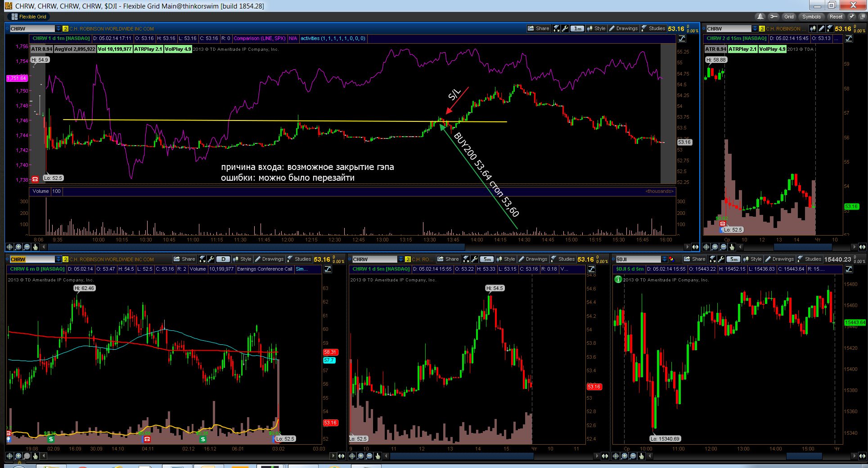Image resolution: width=868 pixels, height=468 pixels.
Task: Open Drawings menu in the top 1m chart
Action: (623, 28)
